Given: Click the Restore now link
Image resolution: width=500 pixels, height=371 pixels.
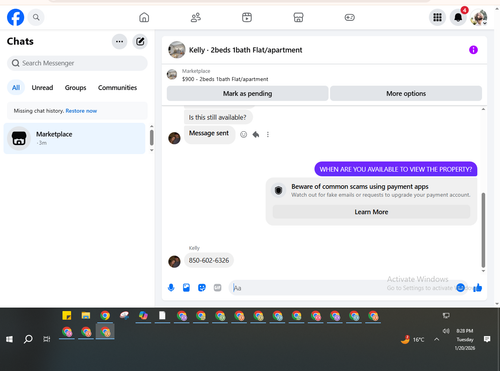Looking at the screenshot, I should pyautogui.click(x=81, y=111).
